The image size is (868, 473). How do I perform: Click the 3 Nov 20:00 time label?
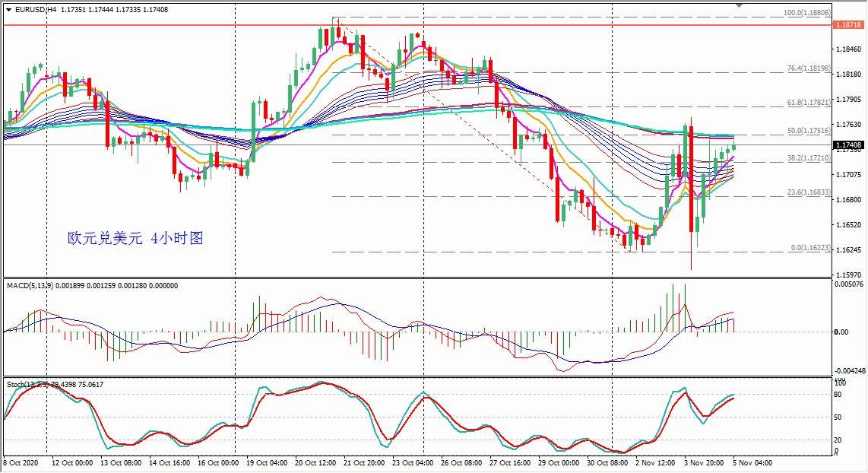(x=704, y=462)
